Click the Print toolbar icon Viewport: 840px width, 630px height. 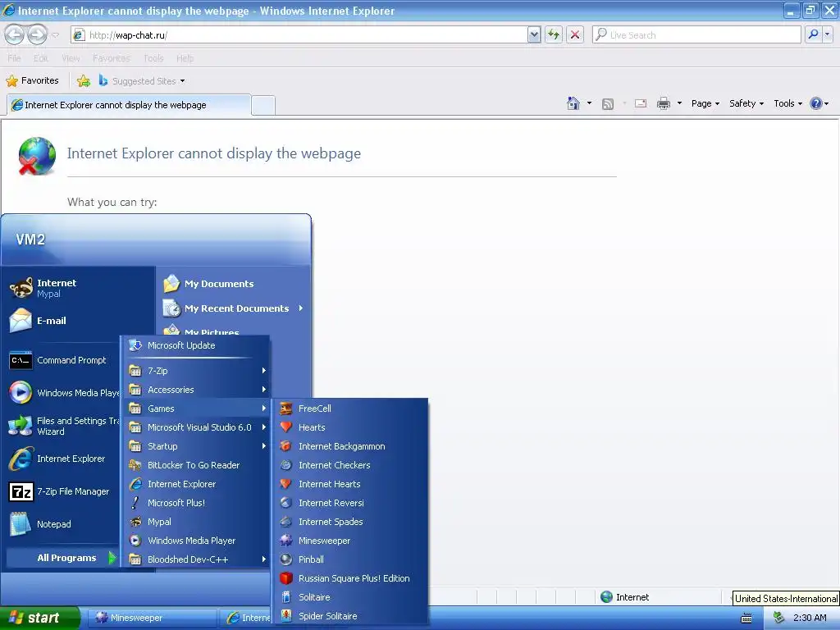click(663, 103)
